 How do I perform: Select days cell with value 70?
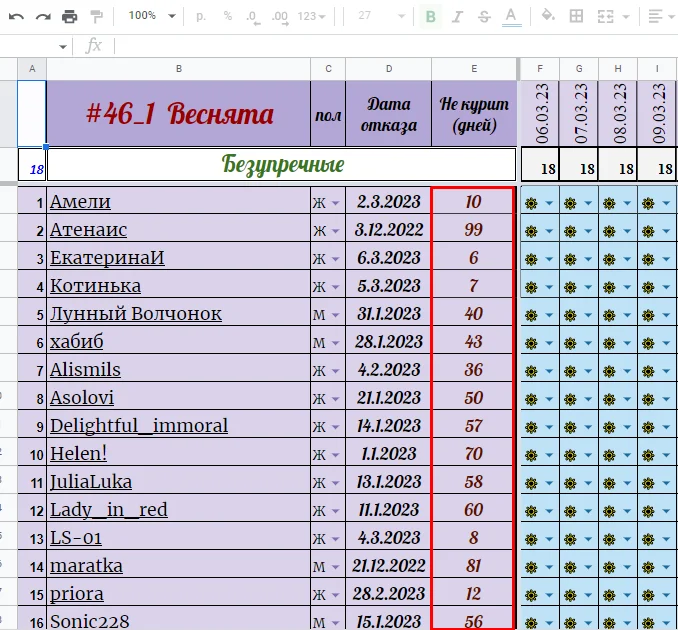point(473,454)
